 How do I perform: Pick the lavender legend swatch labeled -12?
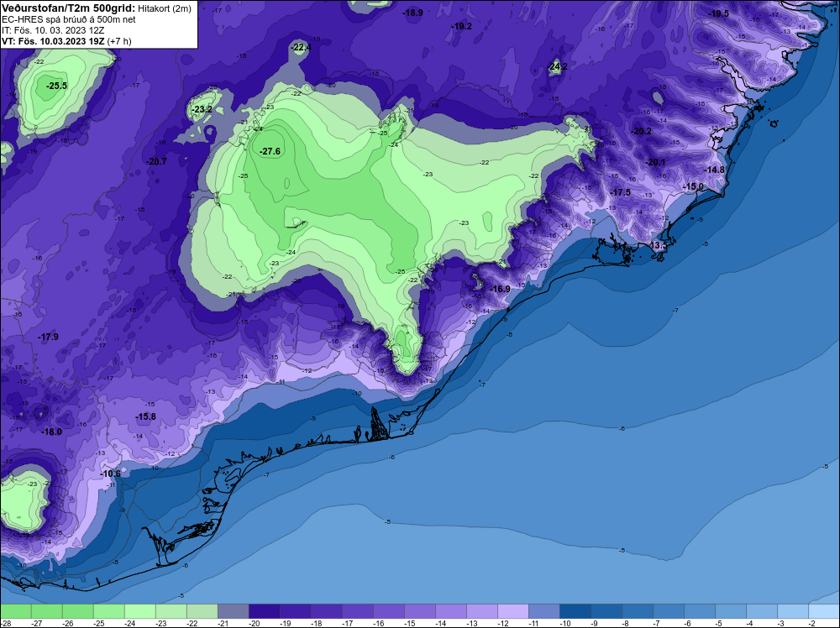pyautogui.click(x=513, y=611)
